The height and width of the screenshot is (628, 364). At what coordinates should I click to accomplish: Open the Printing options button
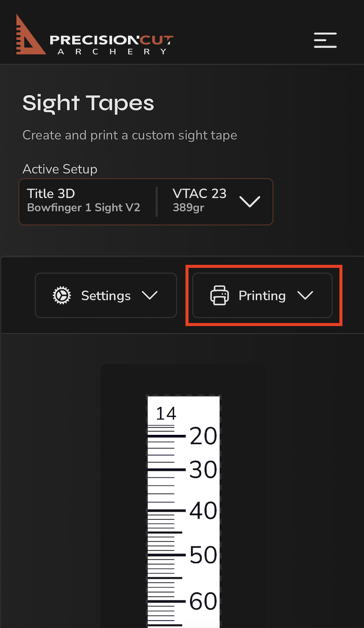[x=262, y=295]
